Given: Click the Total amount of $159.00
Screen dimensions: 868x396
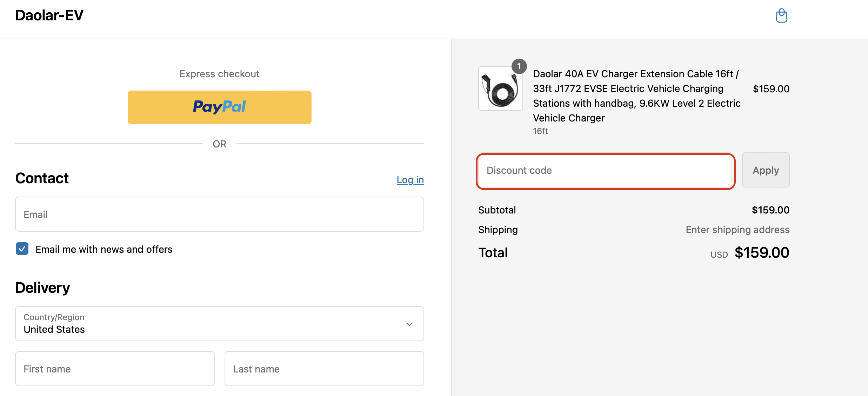Looking at the screenshot, I should [762, 252].
